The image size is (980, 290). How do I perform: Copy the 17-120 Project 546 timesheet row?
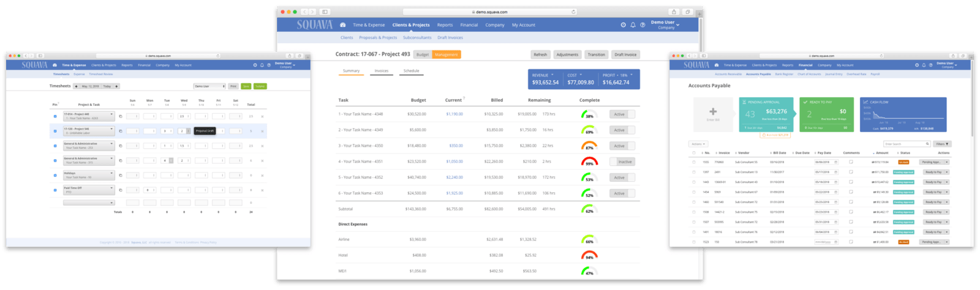point(120,131)
